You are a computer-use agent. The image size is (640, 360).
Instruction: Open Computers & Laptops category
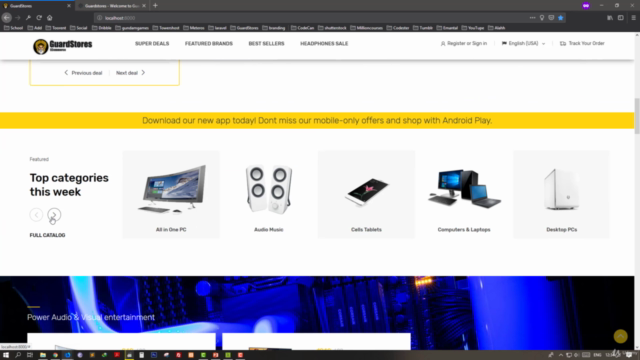[x=464, y=194]
